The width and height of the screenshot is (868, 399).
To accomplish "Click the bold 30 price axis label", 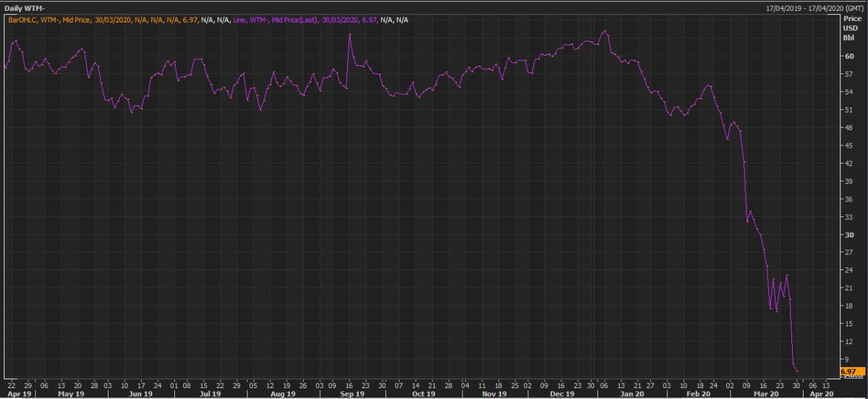I will pos(848,235).
